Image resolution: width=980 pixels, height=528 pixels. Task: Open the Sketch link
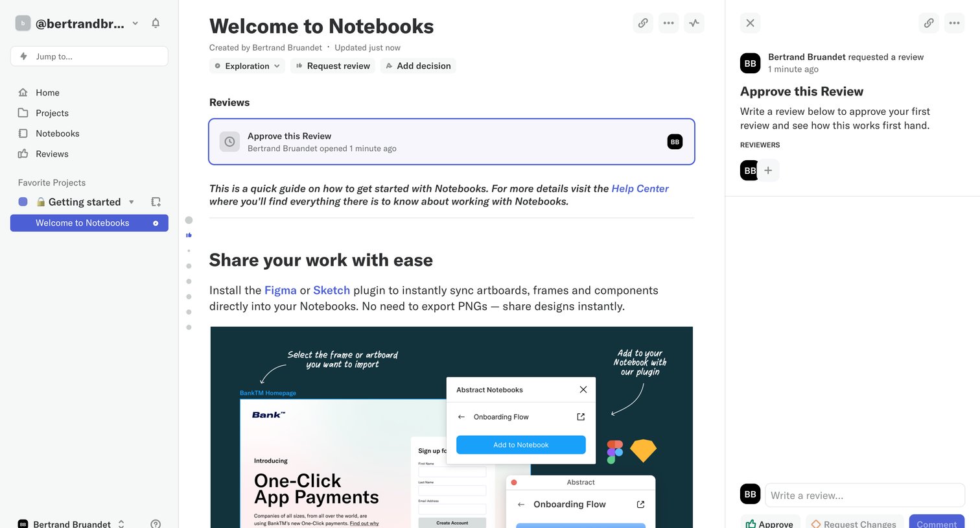click(331, 291)
